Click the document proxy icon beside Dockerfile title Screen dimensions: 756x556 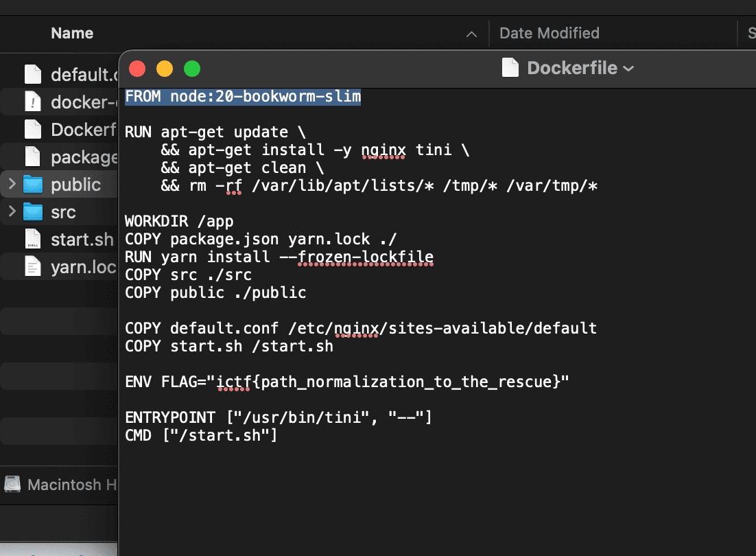pos(510,68)
